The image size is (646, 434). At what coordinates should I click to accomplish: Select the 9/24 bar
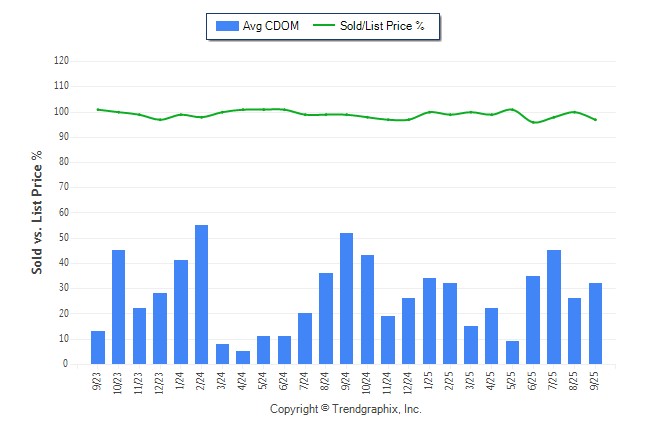(x=346, y=298)
